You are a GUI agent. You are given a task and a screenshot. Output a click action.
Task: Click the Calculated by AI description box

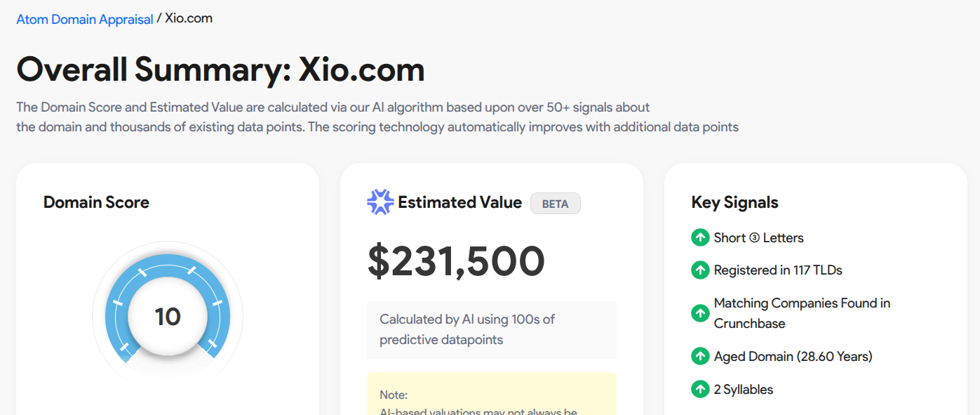[491, 329]
